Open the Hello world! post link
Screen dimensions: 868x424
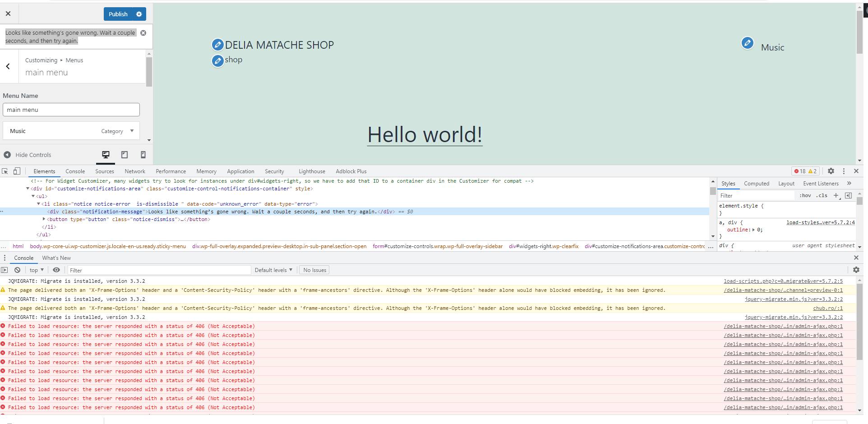point(425,134)
